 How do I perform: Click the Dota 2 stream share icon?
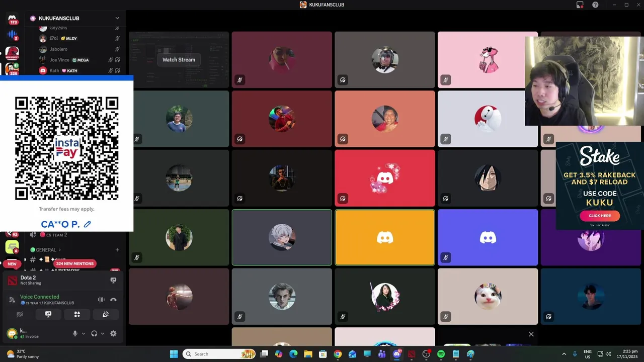coord(113,280)
